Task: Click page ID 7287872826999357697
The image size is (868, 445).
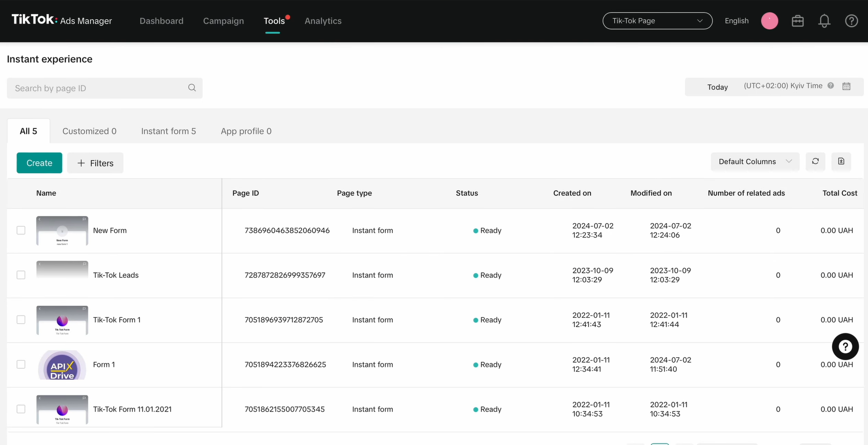Action: coord(285,275)
